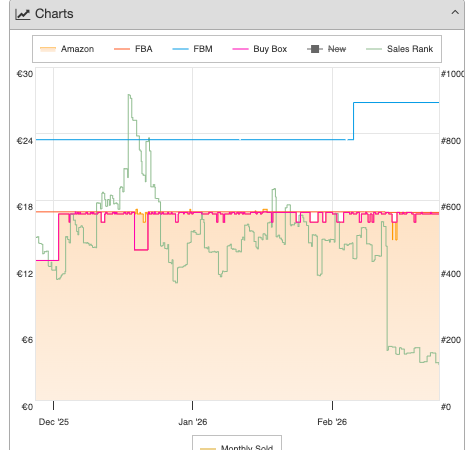Click the €6 price axis label
Image resolution: width=474 pixels, height=450 pixels.
point(27,340)
